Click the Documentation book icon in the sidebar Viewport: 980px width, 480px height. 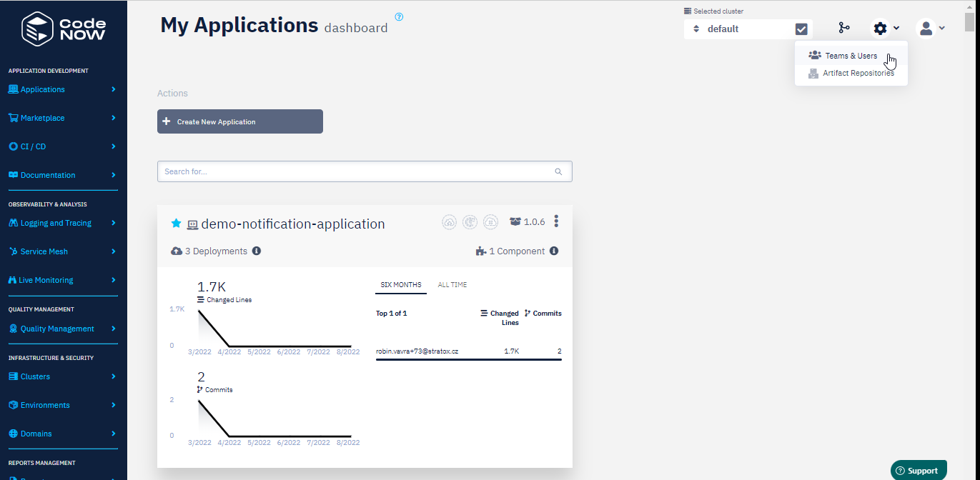click(13, 175)
